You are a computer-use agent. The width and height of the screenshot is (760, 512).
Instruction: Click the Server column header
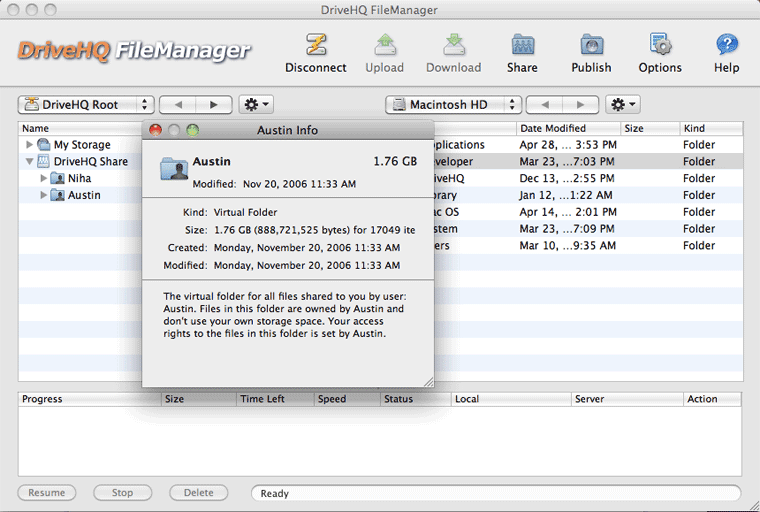[x=627, y=399]
